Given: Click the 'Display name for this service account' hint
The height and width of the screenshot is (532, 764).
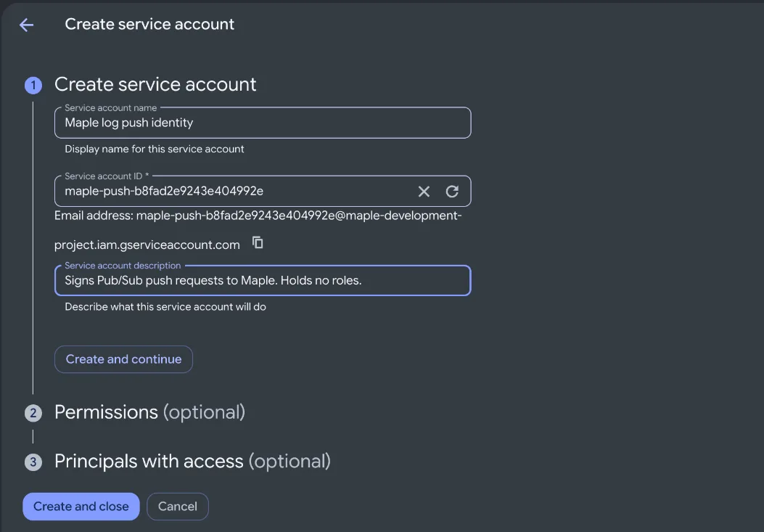Looking at the screenshot, I should click(155, 150).
